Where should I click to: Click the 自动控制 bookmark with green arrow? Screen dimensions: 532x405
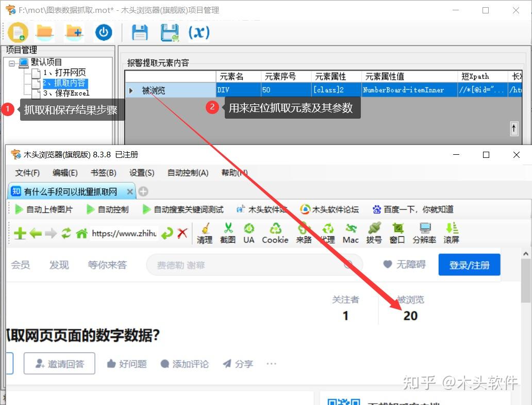click(107, 209)
